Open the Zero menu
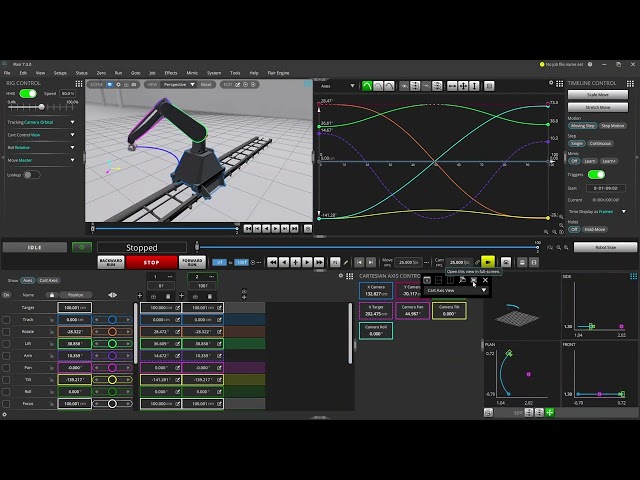The image size is (640, 480). [x=101, y=73]
